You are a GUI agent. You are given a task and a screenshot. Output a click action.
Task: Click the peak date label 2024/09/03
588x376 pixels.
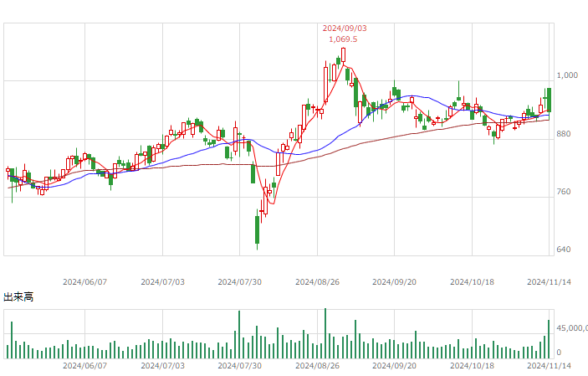(x=345, y=28)
